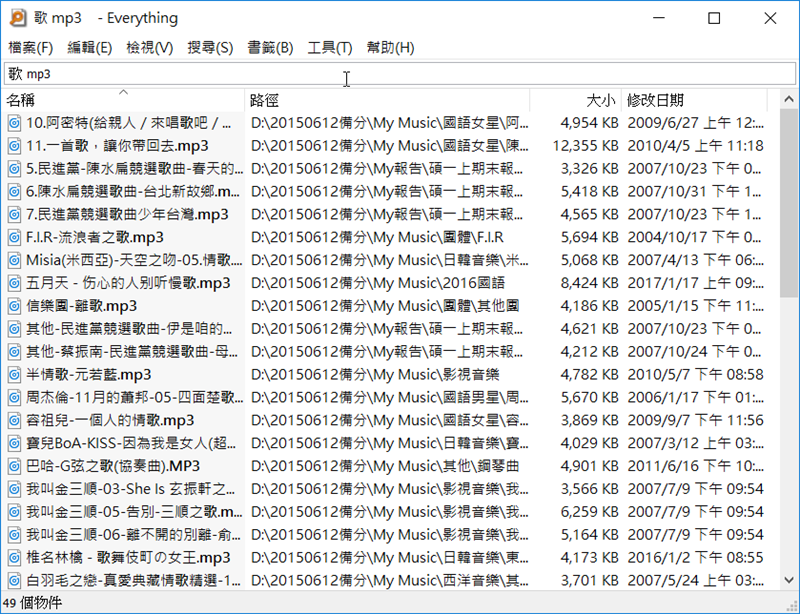Click the search box containing 歌 mp3
Screen dimensions: 800x614
coord(400,74)
